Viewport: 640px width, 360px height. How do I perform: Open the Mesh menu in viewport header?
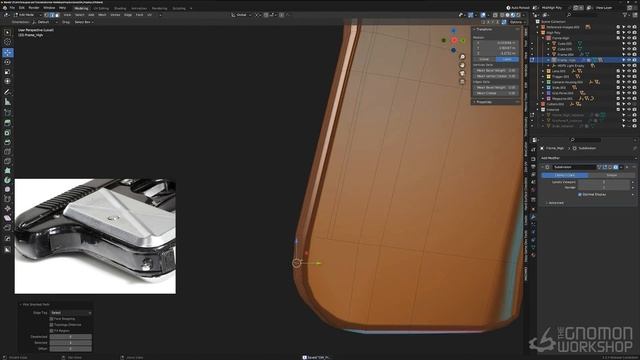[x=102, y=15]
